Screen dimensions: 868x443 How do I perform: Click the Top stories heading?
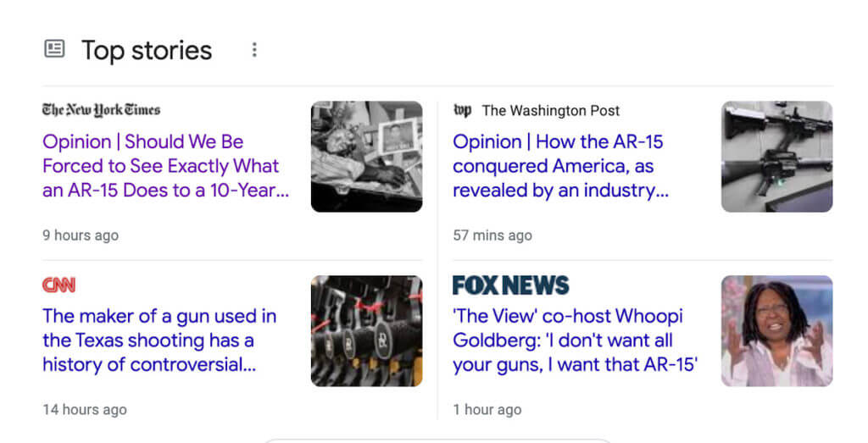point(147,50)
